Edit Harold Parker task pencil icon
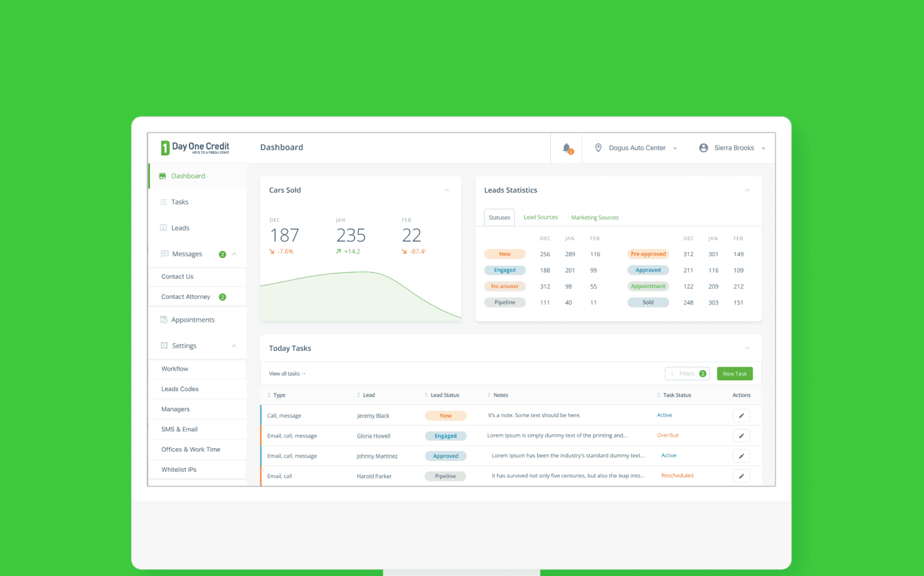Viewport: 924px width, 576px height. pos(742,476)
